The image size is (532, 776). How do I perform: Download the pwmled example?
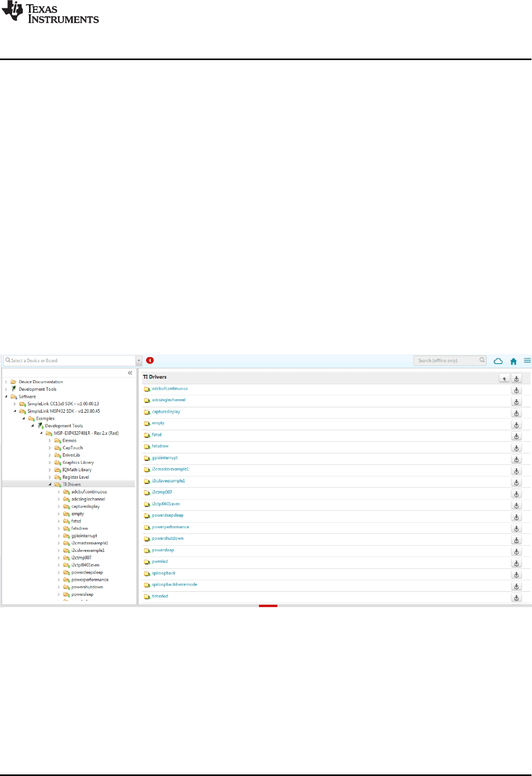click(517, 563)
